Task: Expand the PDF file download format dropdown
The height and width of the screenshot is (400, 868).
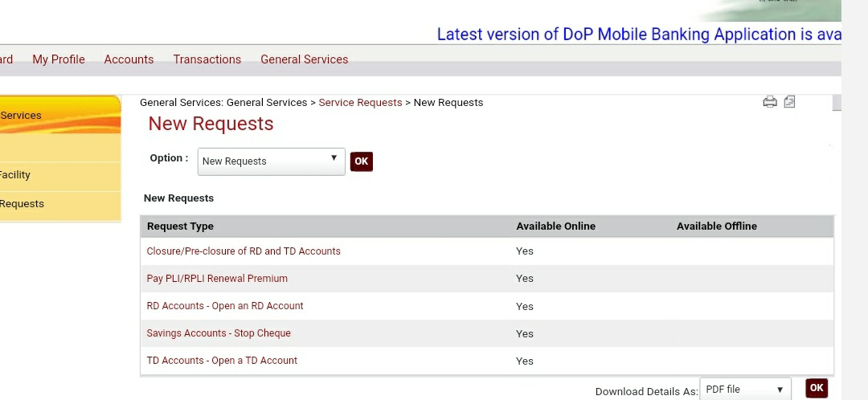Action: (x=744, y=390)
